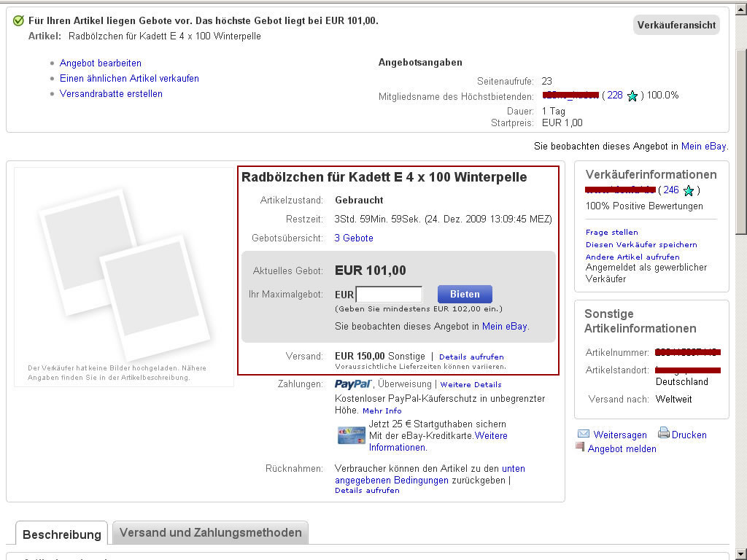The width and height of the screenshot is (747, 560).
Task: Click the PayPal logo
Action: coord(353,384)
